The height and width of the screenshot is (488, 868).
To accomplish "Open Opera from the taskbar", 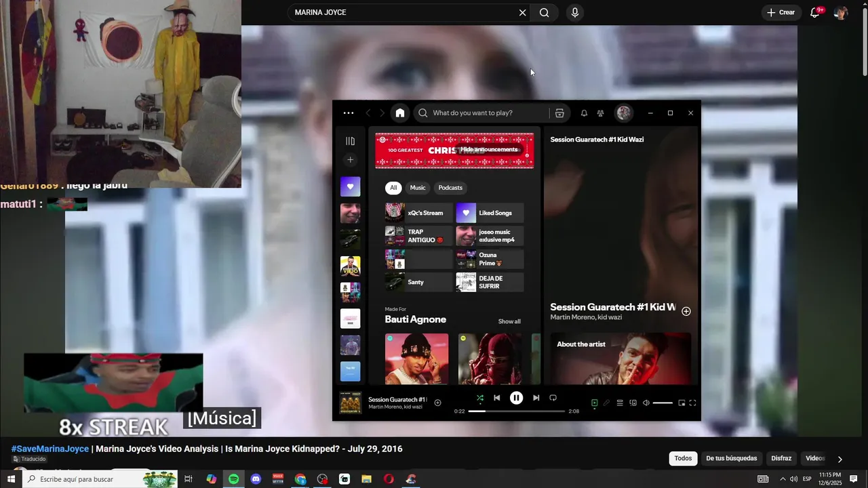I will tap(389, 479).
